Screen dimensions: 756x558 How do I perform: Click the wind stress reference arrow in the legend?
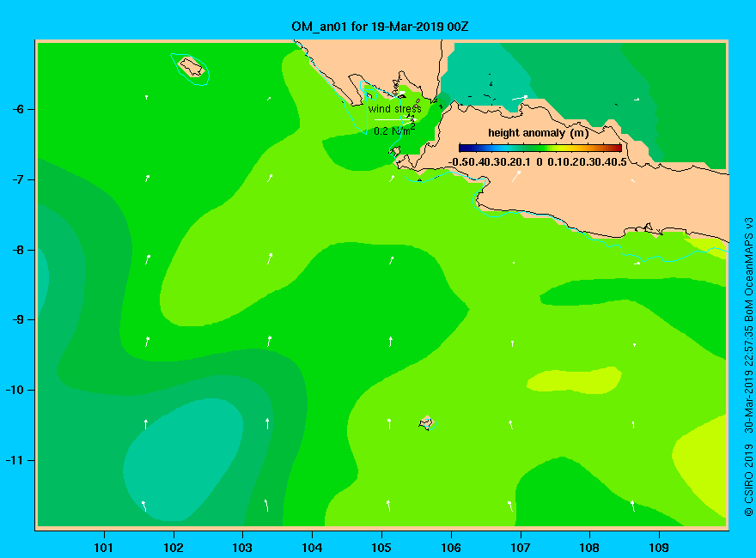pos(394,119)
